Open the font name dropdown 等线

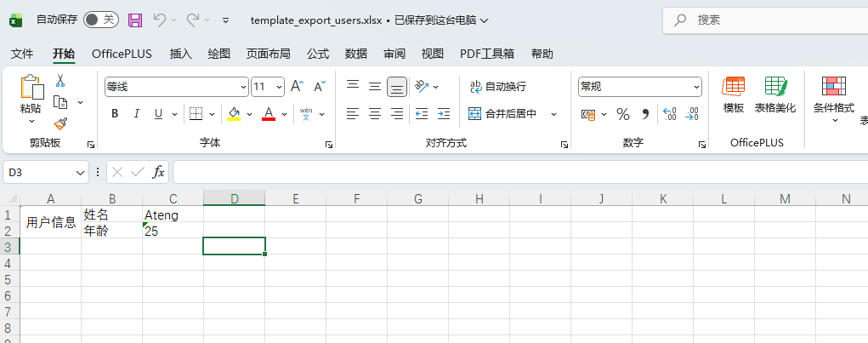176,86
